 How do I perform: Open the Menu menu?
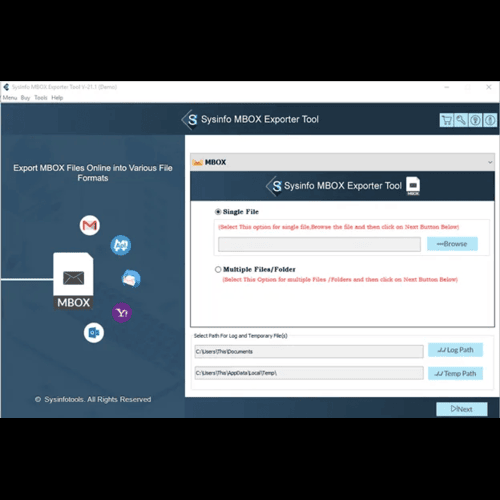(x=10, y=98)
